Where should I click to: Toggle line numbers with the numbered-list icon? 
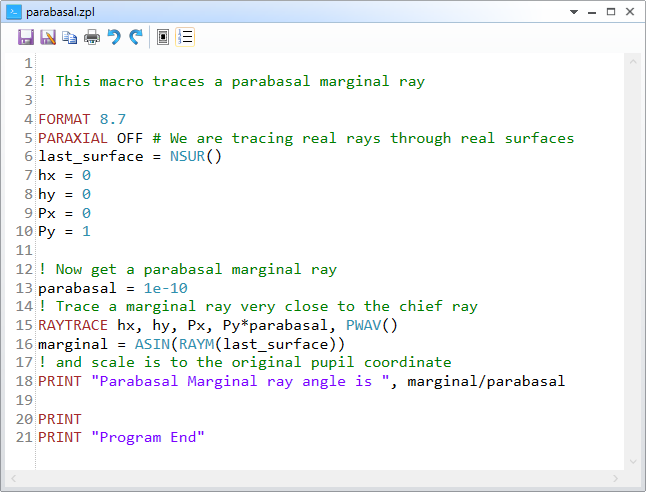point(185,37)
